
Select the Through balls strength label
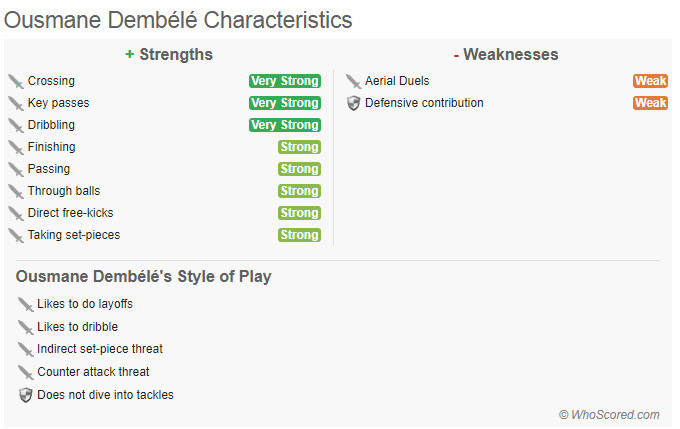click(x=64, y=191)
